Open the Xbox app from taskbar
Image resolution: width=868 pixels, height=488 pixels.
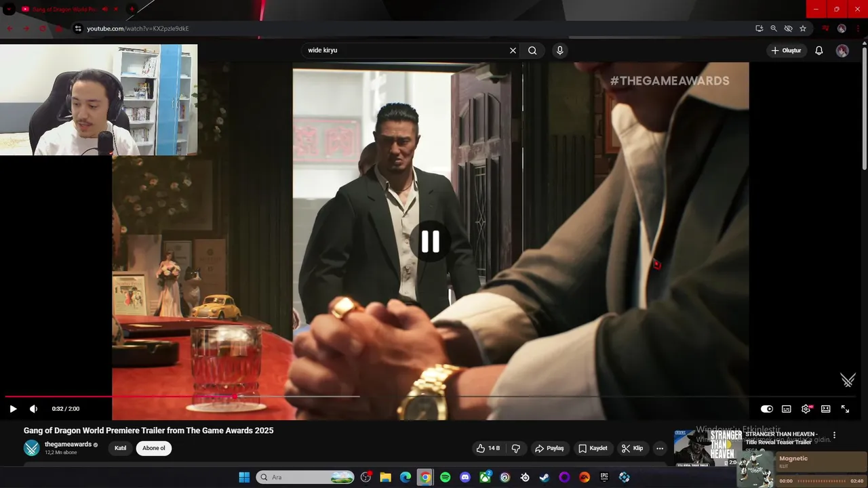(485, 477)
